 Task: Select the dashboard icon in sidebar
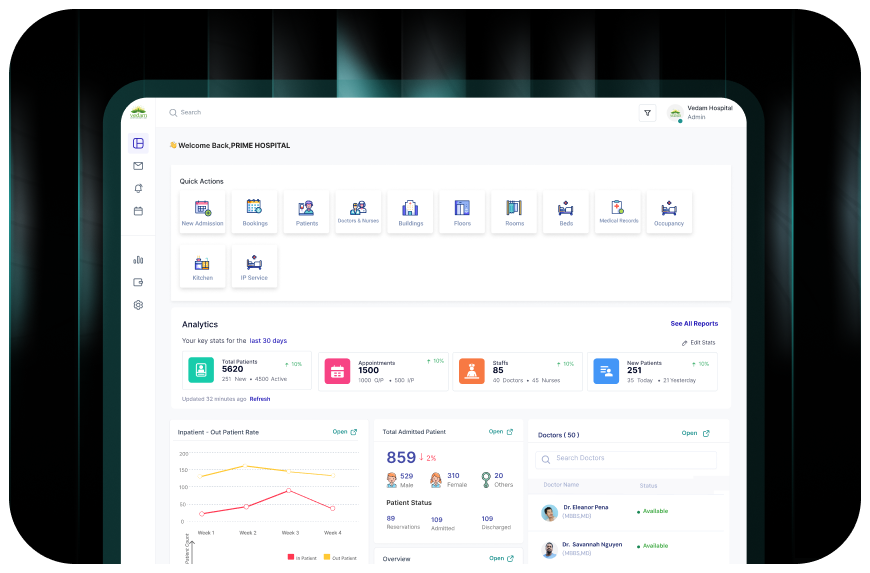click(x=138, y=143)
